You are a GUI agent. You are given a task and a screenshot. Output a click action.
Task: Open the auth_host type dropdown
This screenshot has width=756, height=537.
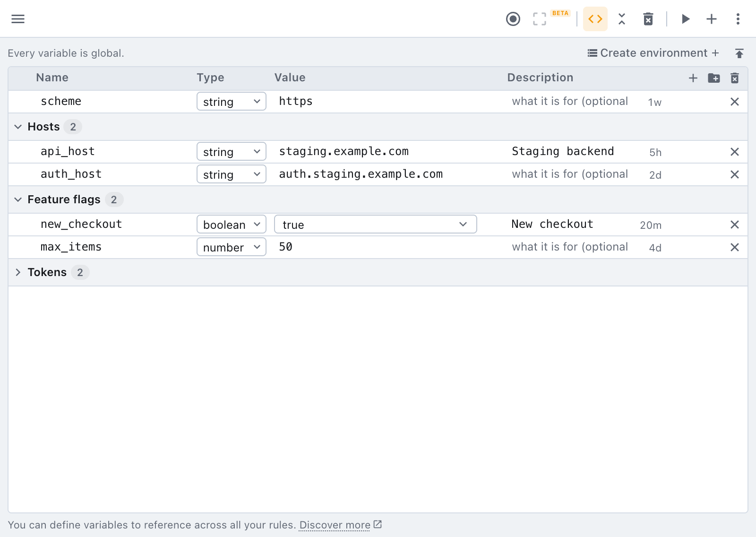coord(232,174)
